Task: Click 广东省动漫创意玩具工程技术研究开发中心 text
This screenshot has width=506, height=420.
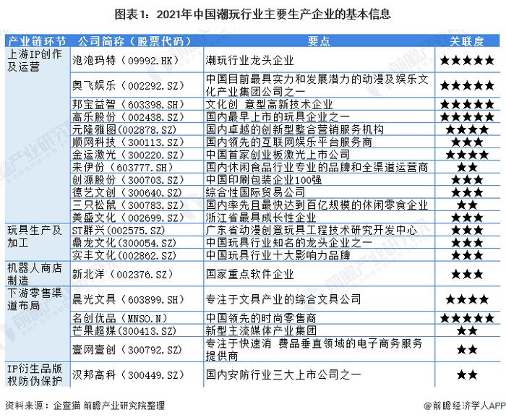Action: point(312,230)
